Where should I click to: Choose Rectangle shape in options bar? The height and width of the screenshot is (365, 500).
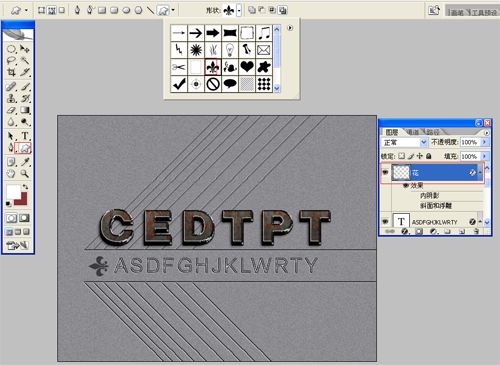coord(102,10)
